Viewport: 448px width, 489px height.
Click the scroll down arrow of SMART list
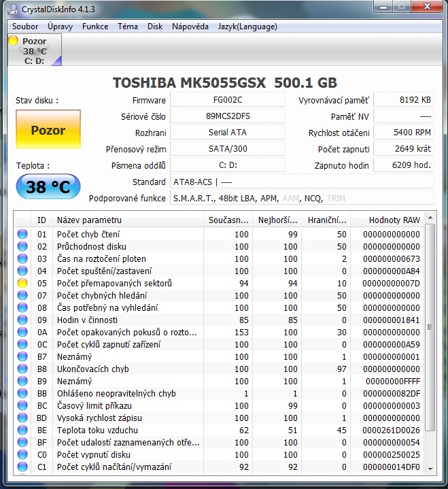click(430, 469)
